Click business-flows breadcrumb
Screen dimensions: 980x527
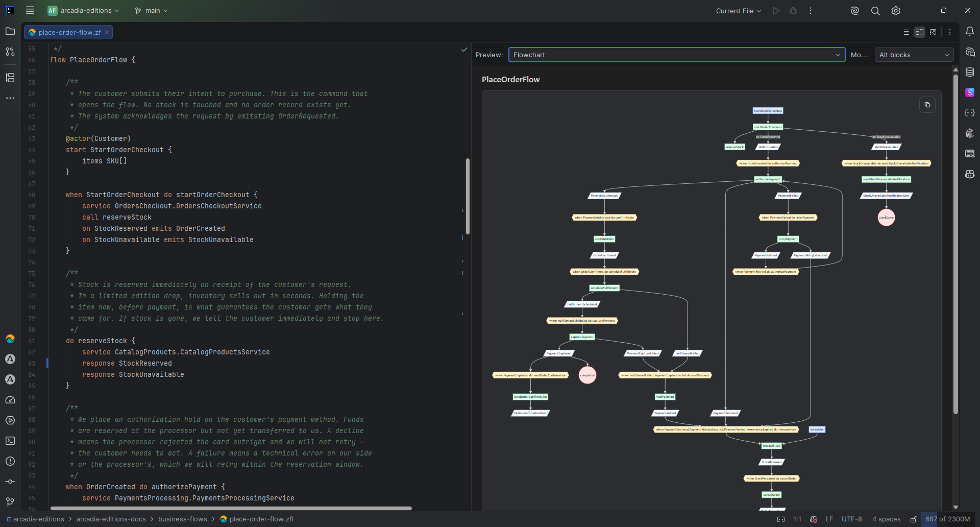183,519
